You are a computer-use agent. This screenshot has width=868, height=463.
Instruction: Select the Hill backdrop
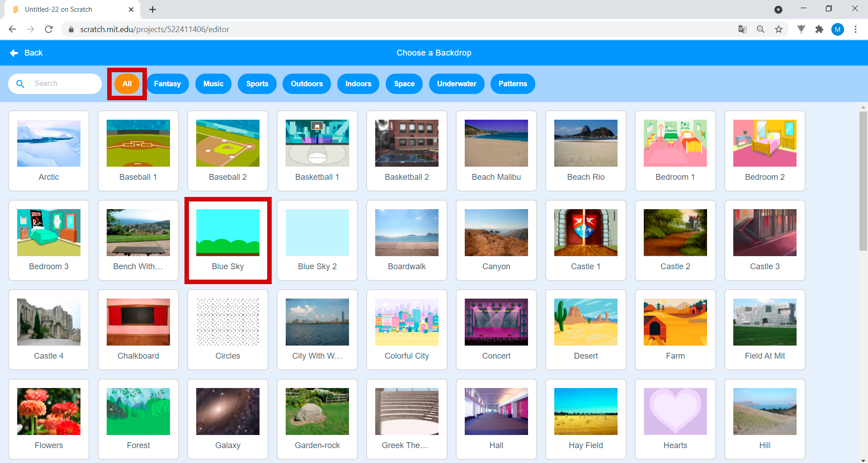765,419
